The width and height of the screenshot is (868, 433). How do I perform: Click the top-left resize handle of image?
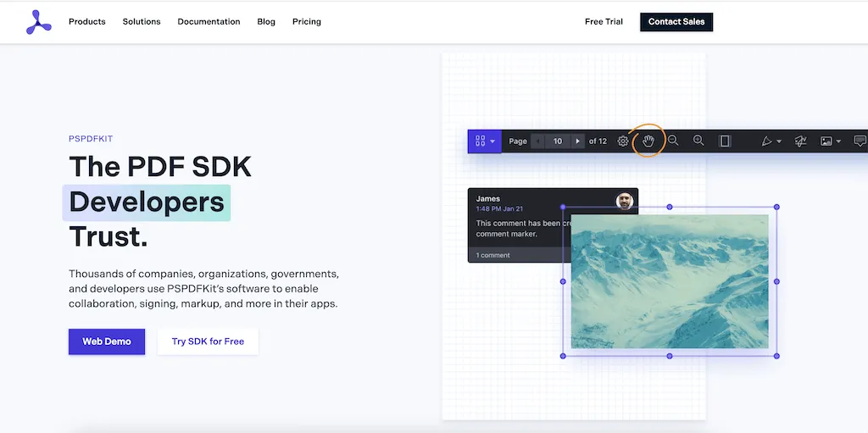563,207
